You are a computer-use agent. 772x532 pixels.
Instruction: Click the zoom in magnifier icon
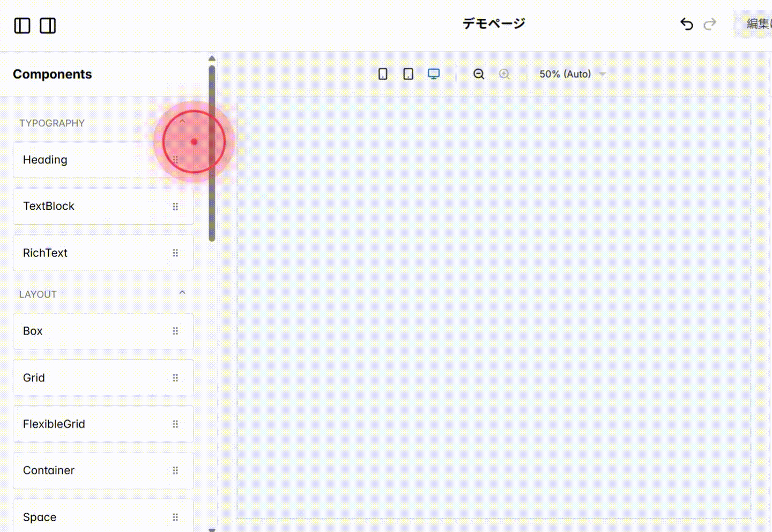coord(504,73)
